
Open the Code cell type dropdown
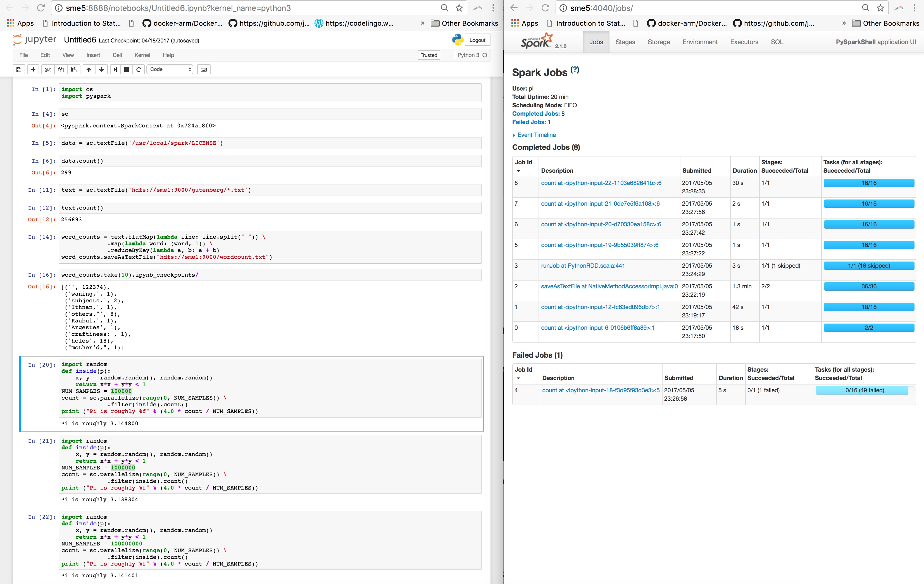pos(170,70)
